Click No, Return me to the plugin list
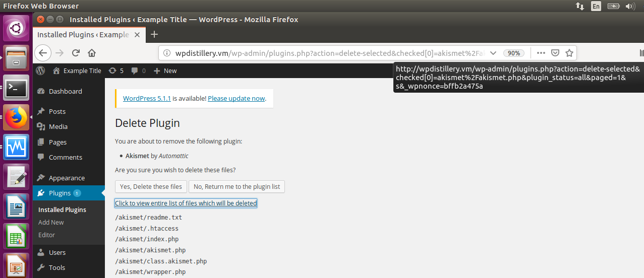Image resolution: width=644 pixels, height=278 pixels. pos(237,186)
